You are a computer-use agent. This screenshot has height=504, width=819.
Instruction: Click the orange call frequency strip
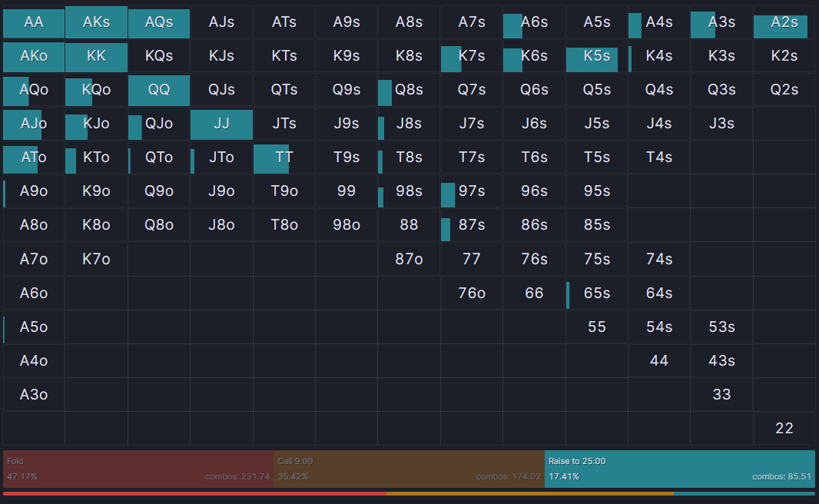click(x=530, y=493)
